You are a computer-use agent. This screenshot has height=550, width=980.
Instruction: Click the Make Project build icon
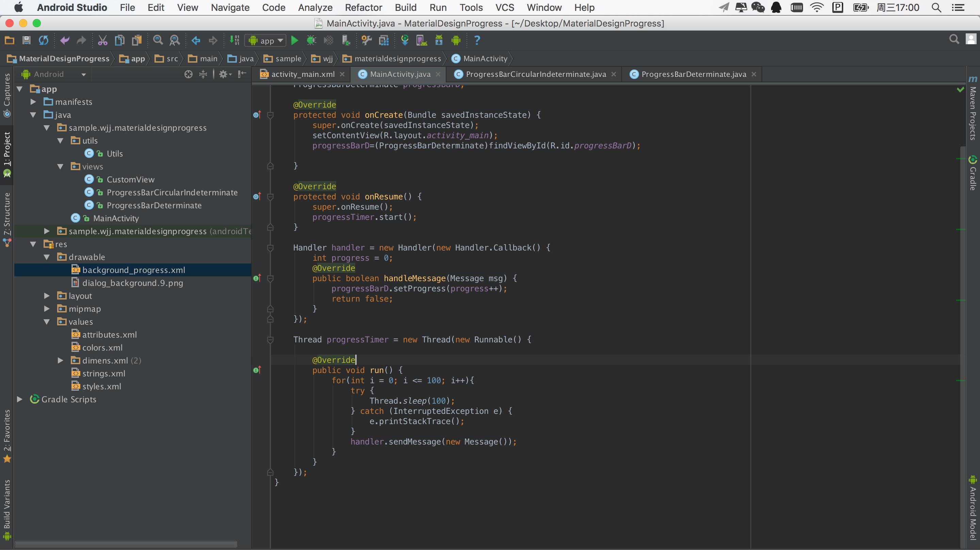(x=234, y=41)
